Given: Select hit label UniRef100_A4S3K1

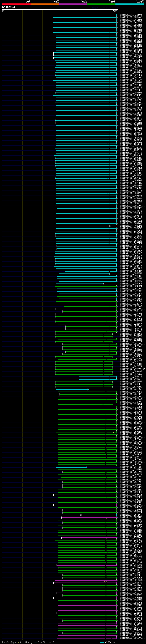Looking at the screenshot, I should click(x=131, y=299).
